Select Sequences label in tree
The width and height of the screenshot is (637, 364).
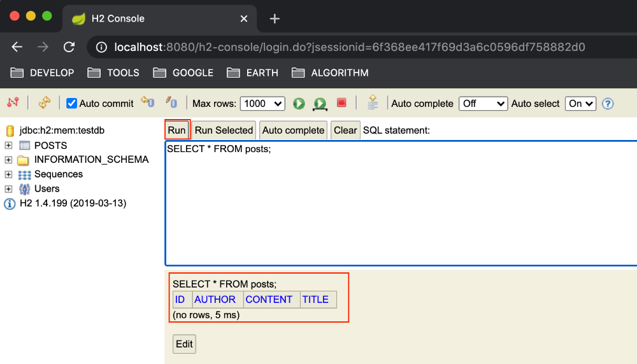[59, 174]
